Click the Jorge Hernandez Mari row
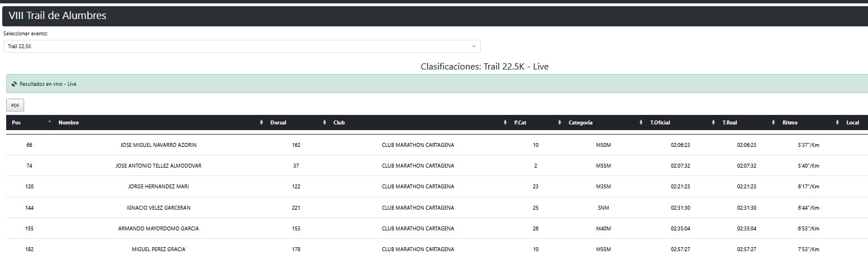 coord(158,187)
